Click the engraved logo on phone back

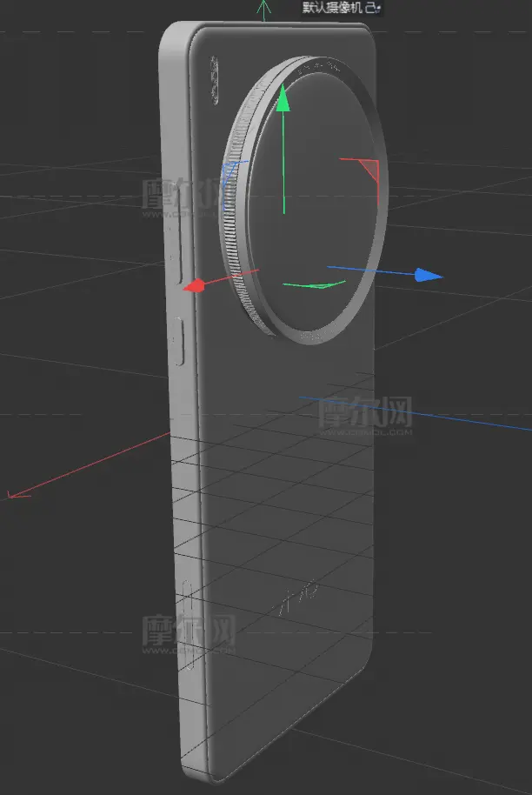(300, 600)
